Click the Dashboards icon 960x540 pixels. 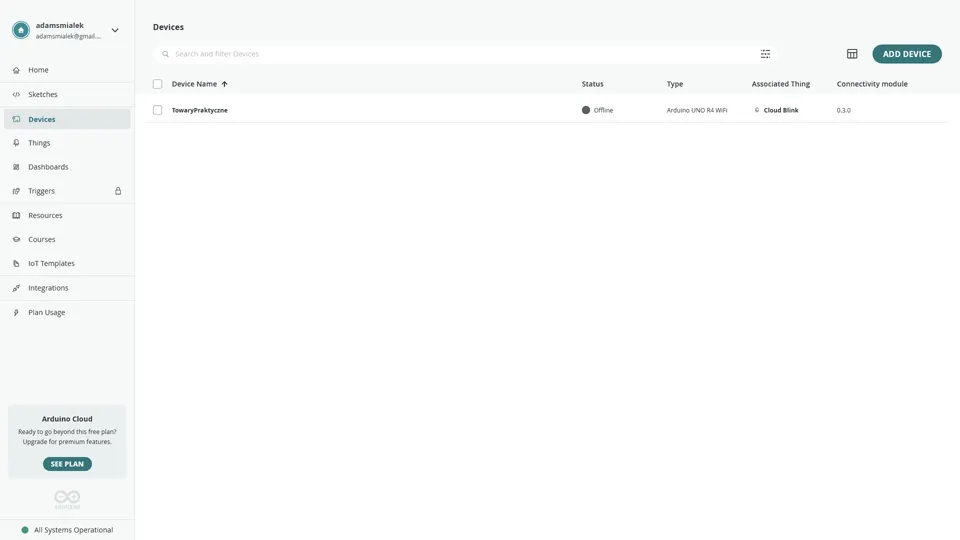pos(17,167)
